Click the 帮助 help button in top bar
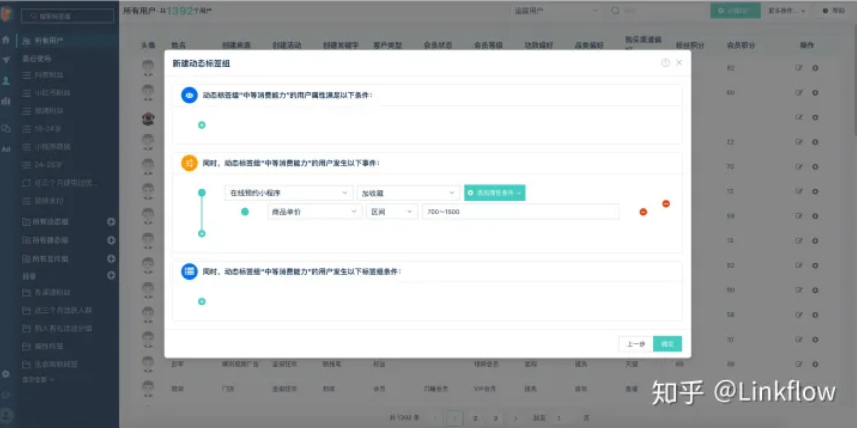Viewport: 857px width, 429px height. [x=833, y=10]
